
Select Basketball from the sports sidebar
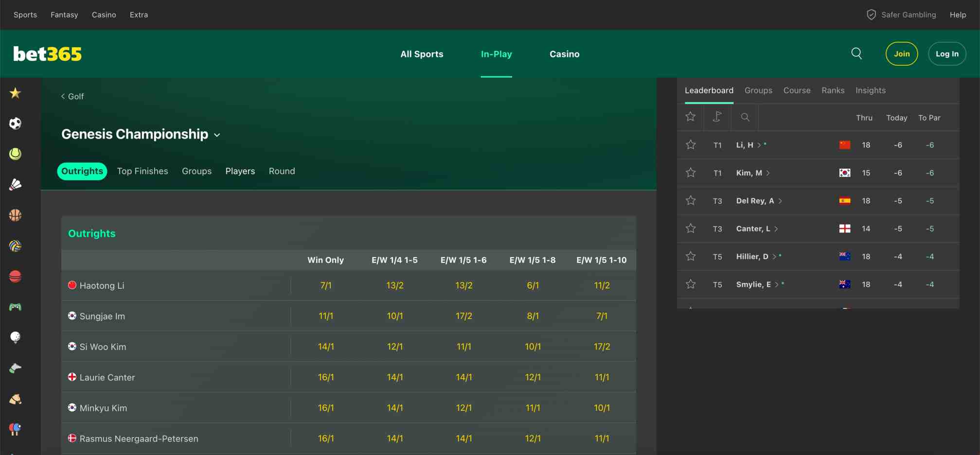15,215
